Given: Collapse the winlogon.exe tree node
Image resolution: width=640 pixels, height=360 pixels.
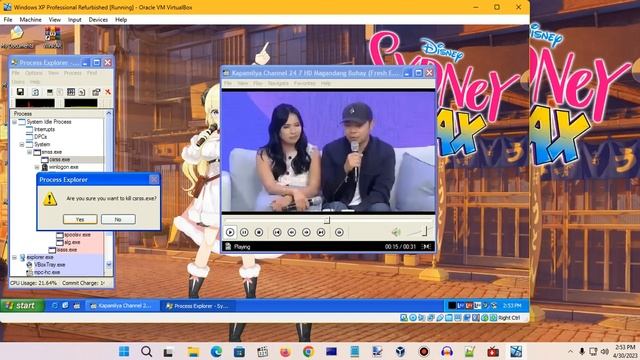Looking at the screenshot, I should pos(37,167).
